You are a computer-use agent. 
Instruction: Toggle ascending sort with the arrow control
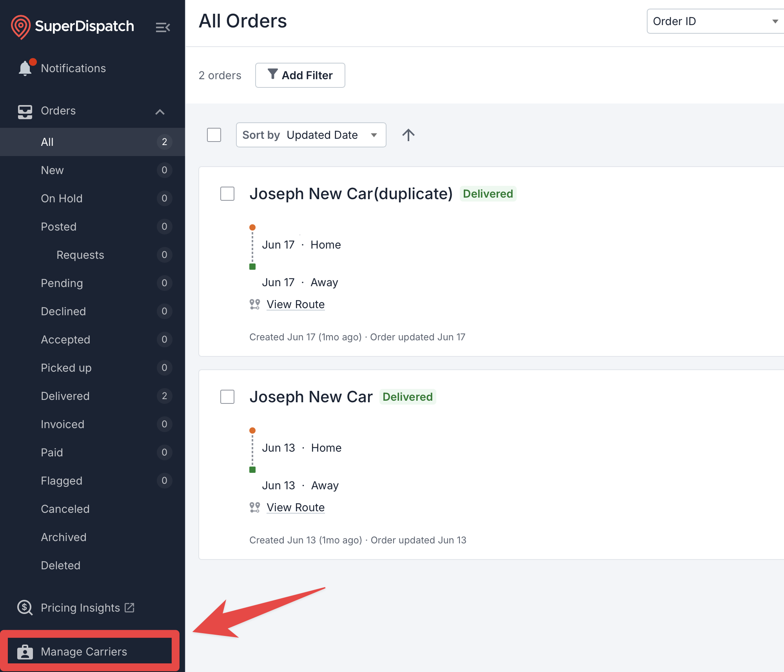pos(408,135)
